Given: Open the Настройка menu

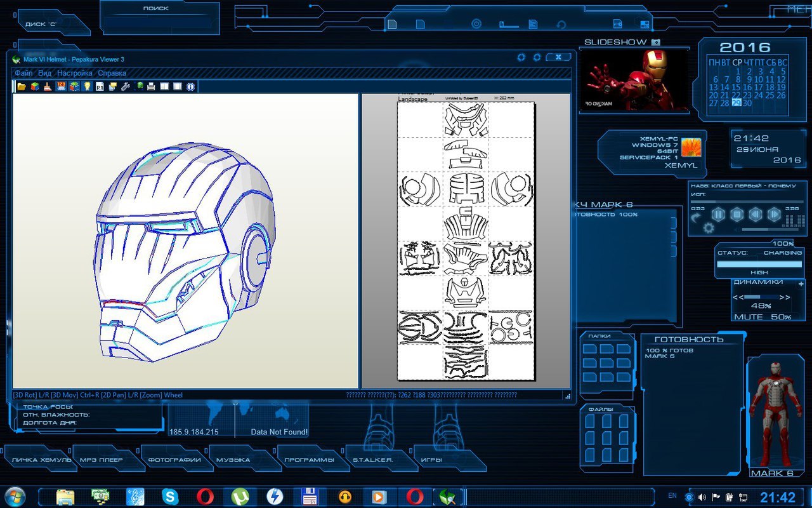Looking at the screenshot, I should [x=74, y=73].
